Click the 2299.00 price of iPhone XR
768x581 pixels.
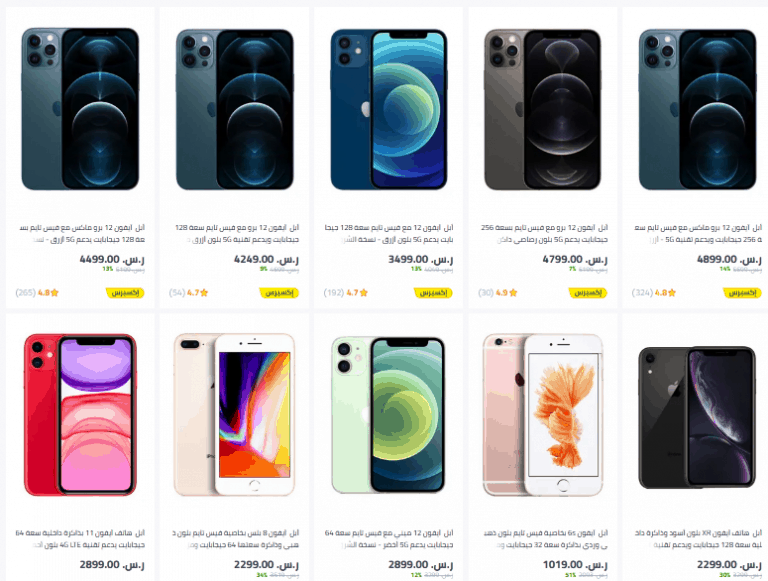(729, 565)
